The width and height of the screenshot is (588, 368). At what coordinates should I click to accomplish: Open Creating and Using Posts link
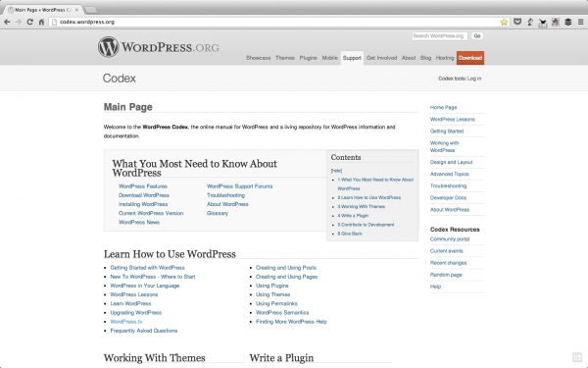(x=286, y=268)
